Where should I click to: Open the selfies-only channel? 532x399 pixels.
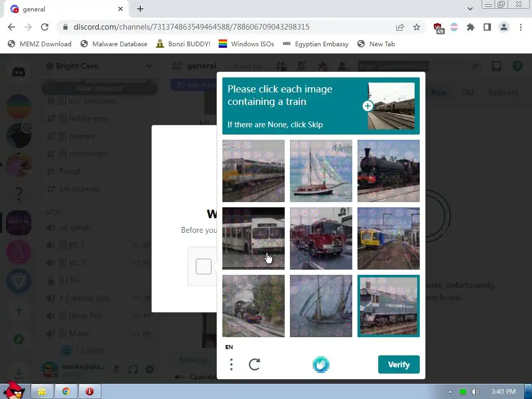click(x=78, y=118)
